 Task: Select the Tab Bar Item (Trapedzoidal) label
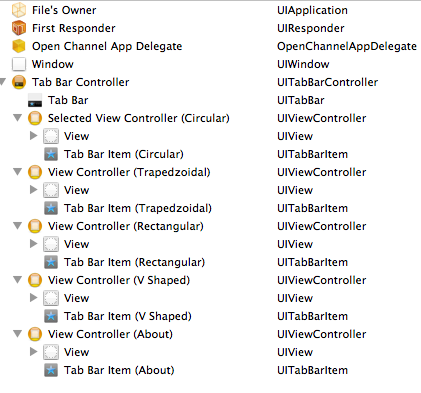[138, 208]
